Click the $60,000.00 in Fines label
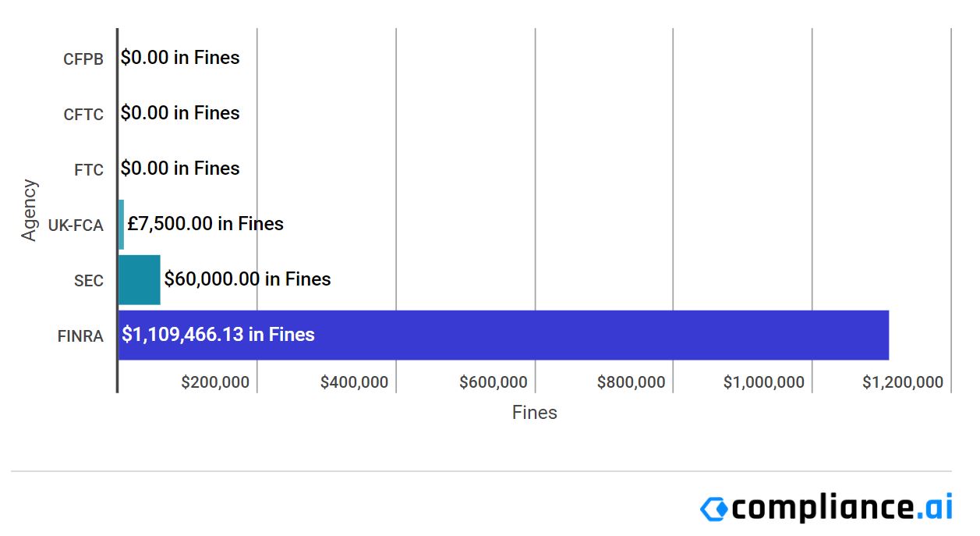 [247, 279]
